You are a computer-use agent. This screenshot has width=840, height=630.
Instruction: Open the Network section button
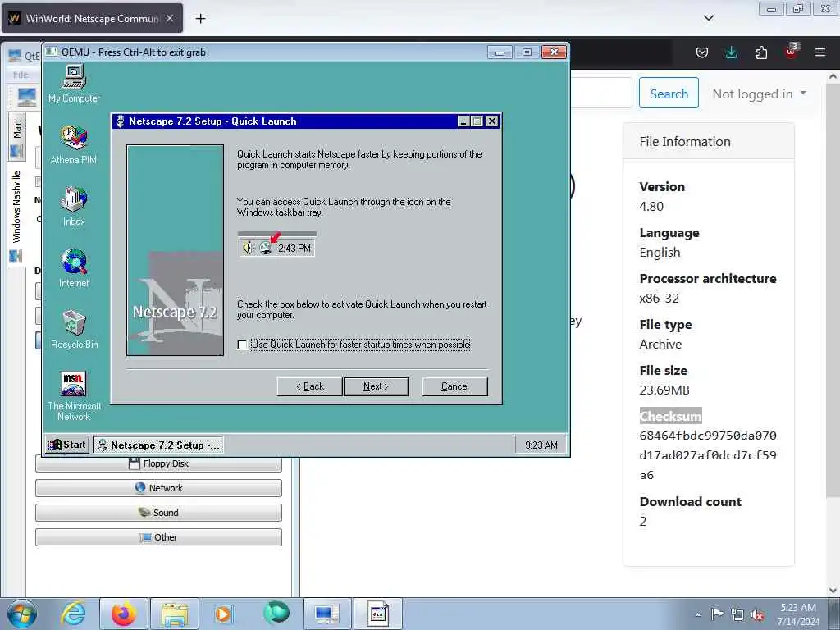coord(158,488)
